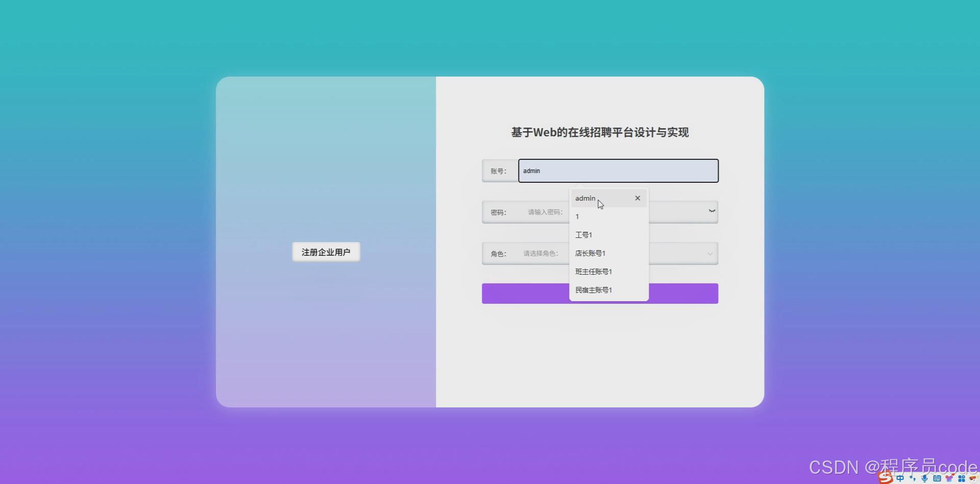Select the microphone voice input icon
The width and height of the screenshot is (980, 484).
[925, 478]
